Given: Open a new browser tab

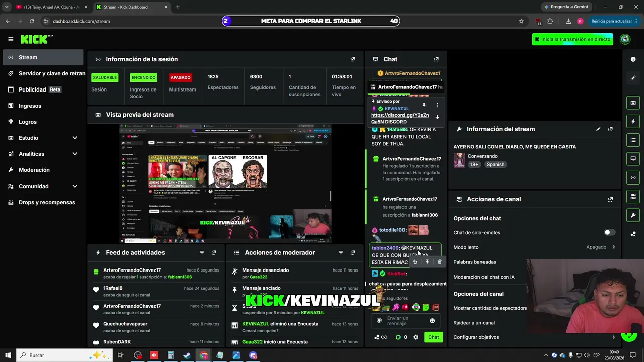Looking at the screenshot, I should (178, 7).
